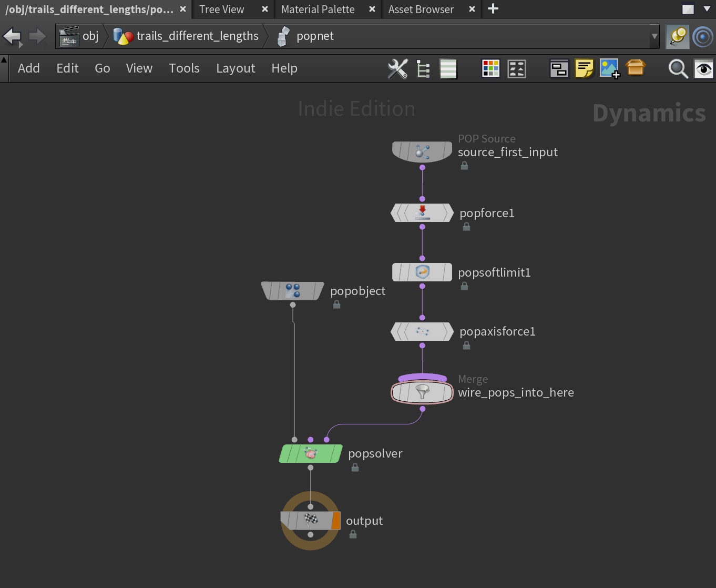Viewport: 716px width, 588px height.
Task: Expand the path bar dropdown arrow
Action: coord(654,37)
